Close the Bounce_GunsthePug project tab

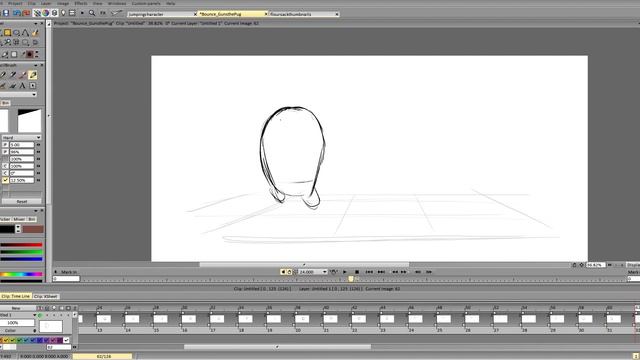pos(266,14)
